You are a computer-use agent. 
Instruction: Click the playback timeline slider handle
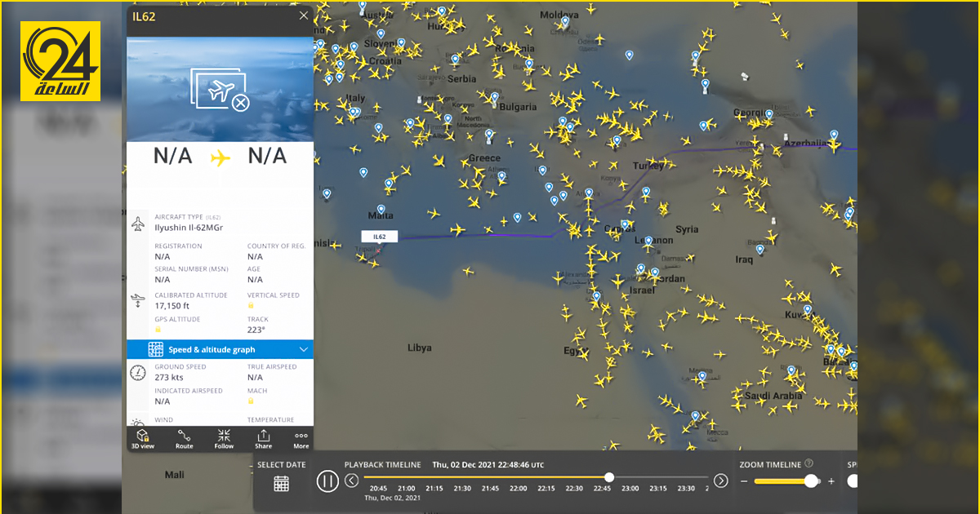tap(609, 477)
